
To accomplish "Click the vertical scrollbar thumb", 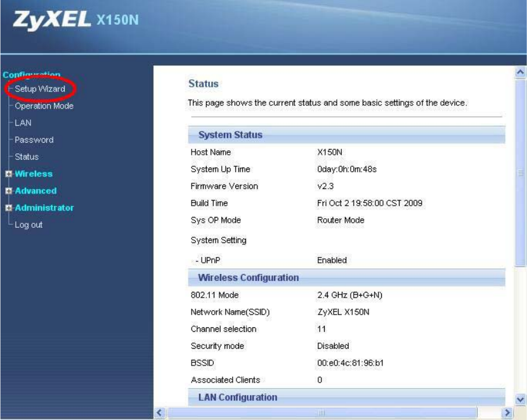I will coord(520,173).
